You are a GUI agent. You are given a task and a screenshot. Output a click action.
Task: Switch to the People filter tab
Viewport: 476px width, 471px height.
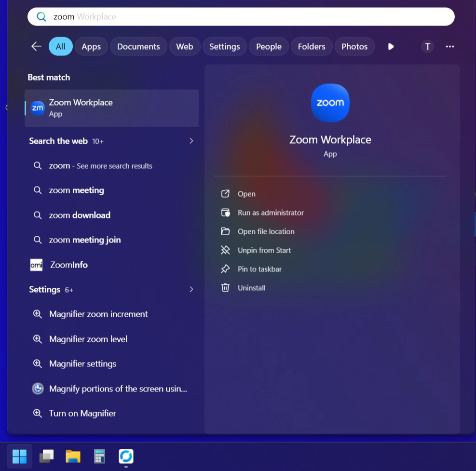click(269, 46)
